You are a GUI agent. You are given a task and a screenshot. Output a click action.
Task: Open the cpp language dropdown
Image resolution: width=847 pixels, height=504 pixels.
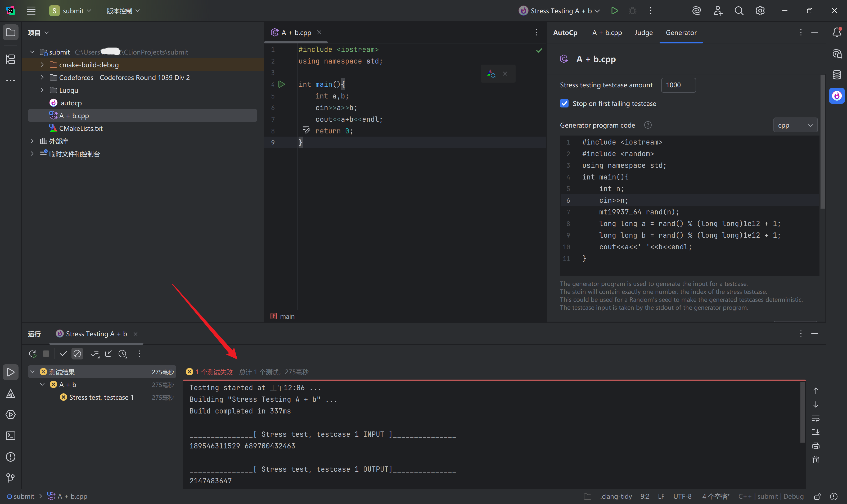[x=795, y=125]
